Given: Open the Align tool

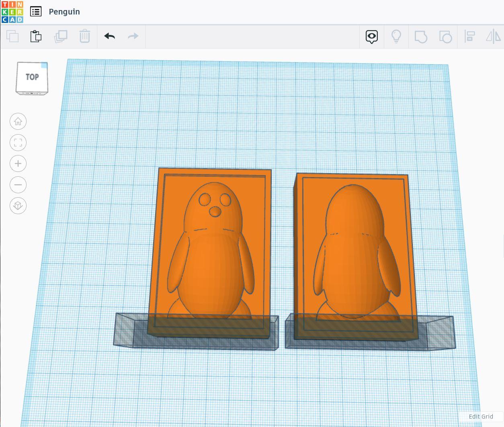Looking at the screenshot, I should 469,37.
